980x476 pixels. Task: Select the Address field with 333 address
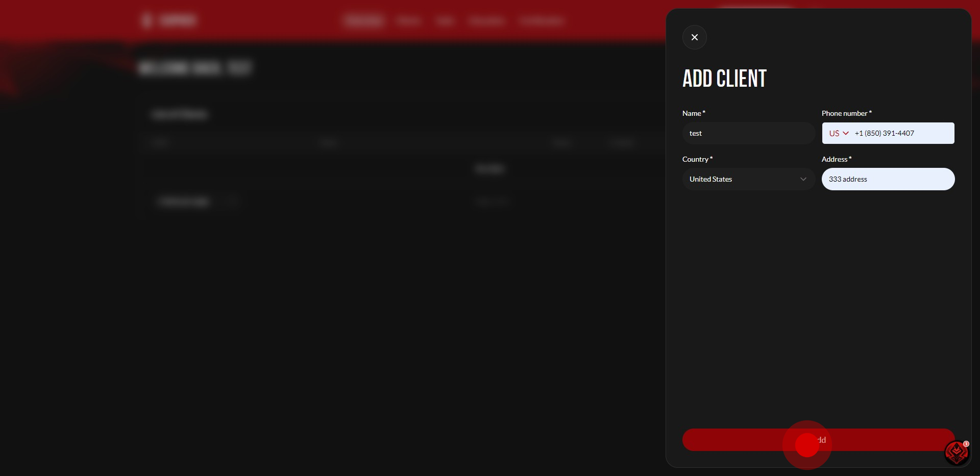[888, 179]
